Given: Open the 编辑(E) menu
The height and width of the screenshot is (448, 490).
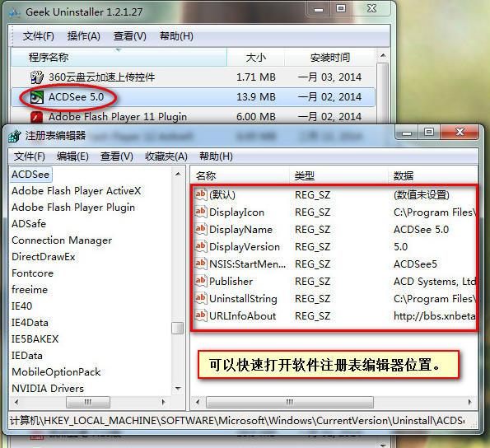Looking at the screenshot, I should (72, 156).
